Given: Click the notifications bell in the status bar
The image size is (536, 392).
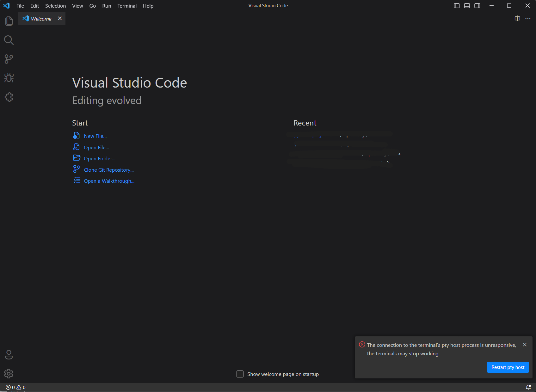Looking at the screenshot, I should tap(528, 387).
